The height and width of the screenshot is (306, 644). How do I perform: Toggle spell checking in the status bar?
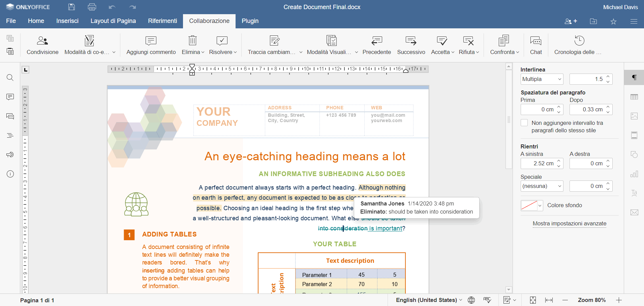coord(487,300)
